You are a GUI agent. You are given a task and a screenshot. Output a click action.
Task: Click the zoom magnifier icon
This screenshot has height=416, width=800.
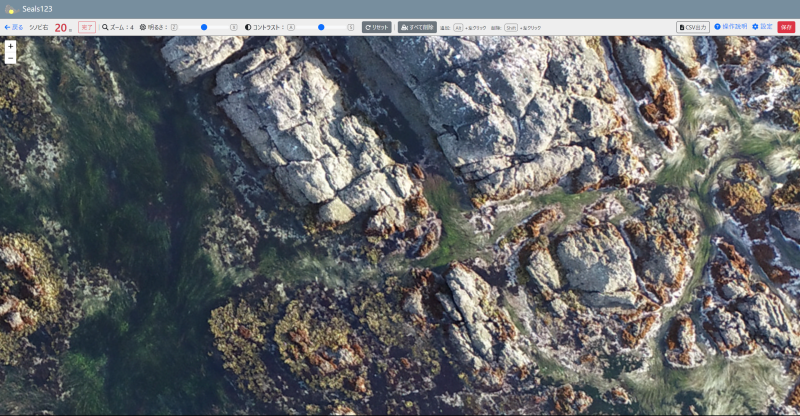coord(105,28)
